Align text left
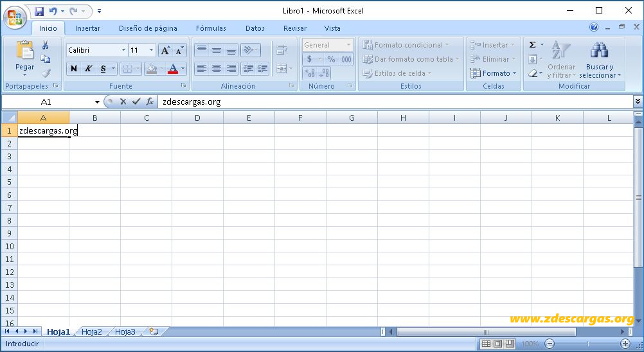 [x=202, y=69]
